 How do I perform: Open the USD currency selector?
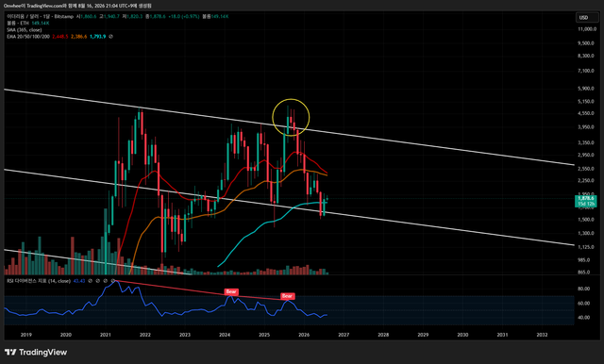[587, 17]
